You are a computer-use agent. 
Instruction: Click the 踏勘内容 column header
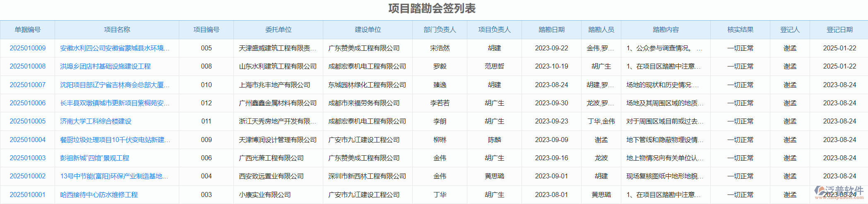(x=666, y=30)
